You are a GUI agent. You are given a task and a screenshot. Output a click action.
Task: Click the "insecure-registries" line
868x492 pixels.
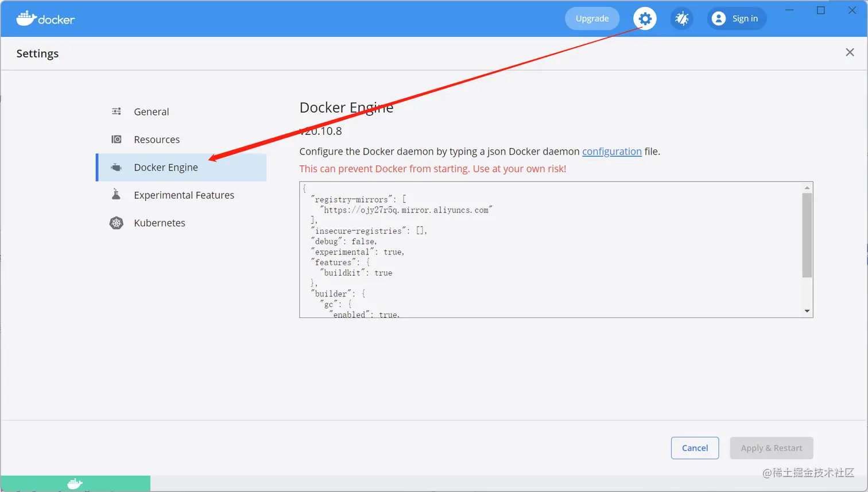(x=369, y=231)
